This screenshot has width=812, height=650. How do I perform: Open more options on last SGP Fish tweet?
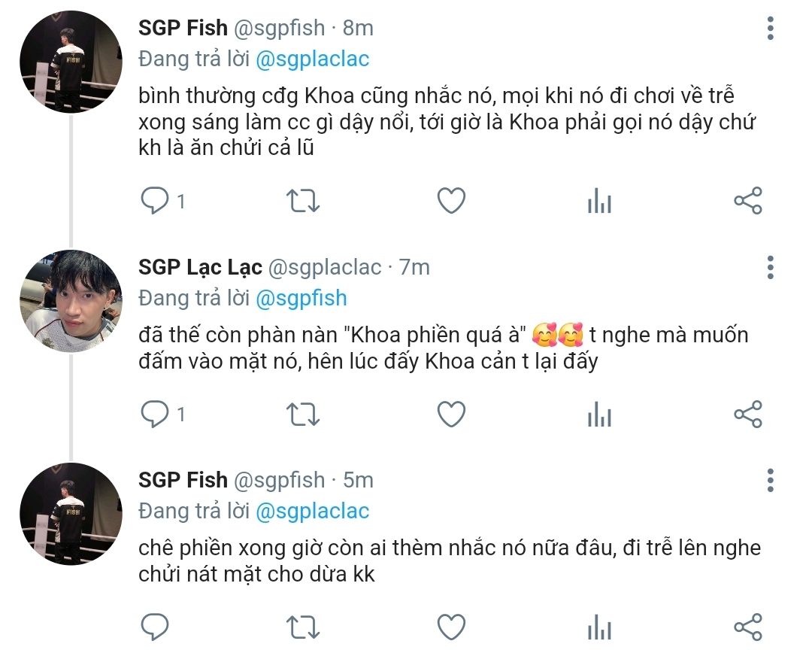pos(770,480)
